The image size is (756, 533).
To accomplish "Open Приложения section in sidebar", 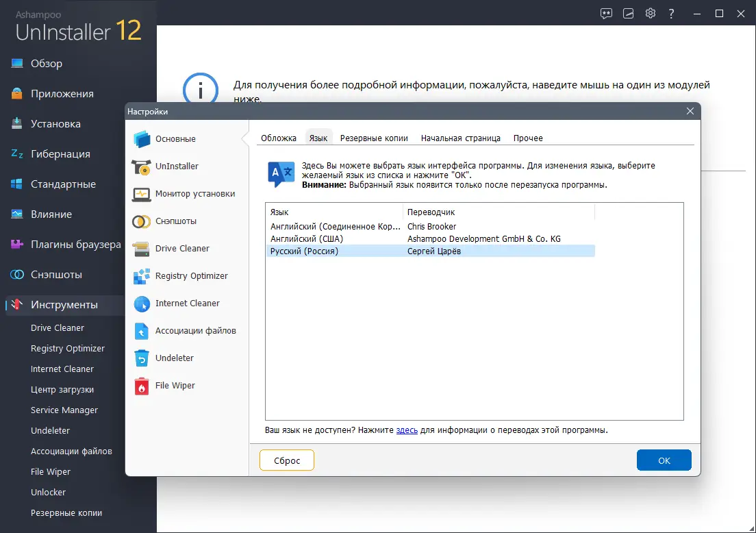I will (x=62, y=94).
